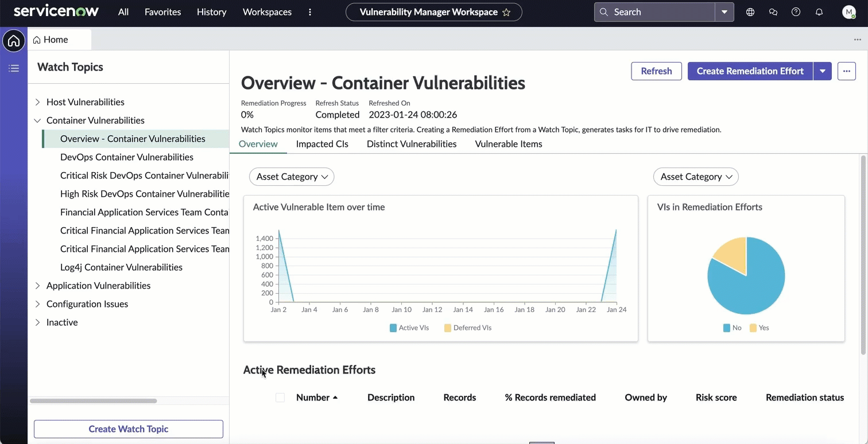Open the help question mark icon
The image size is (868, 444).
[x=796, y=12]
